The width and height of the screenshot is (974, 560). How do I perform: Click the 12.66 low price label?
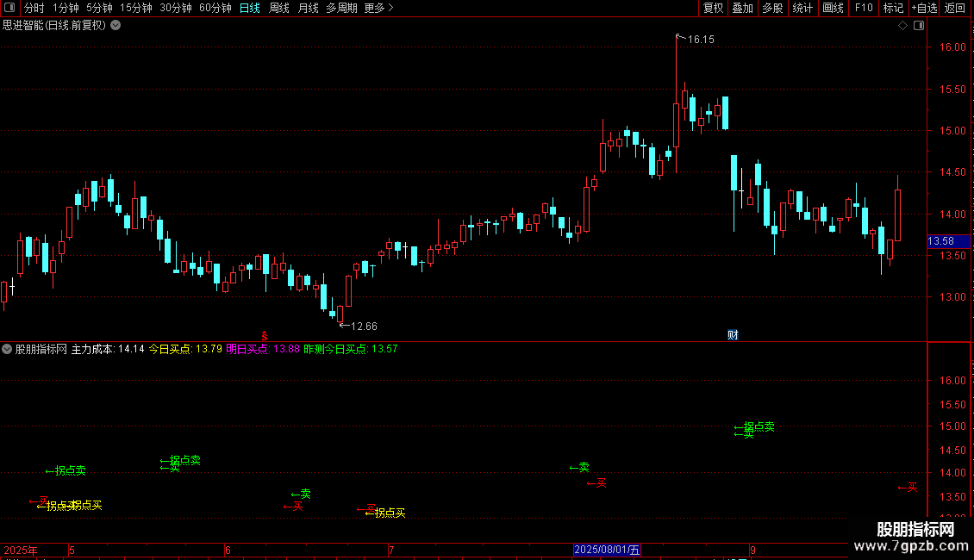click(x=364, y=327)
